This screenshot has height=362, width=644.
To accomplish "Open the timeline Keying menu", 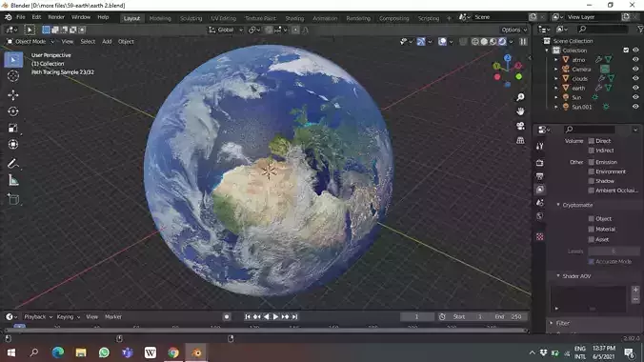I will pos(68,317).
